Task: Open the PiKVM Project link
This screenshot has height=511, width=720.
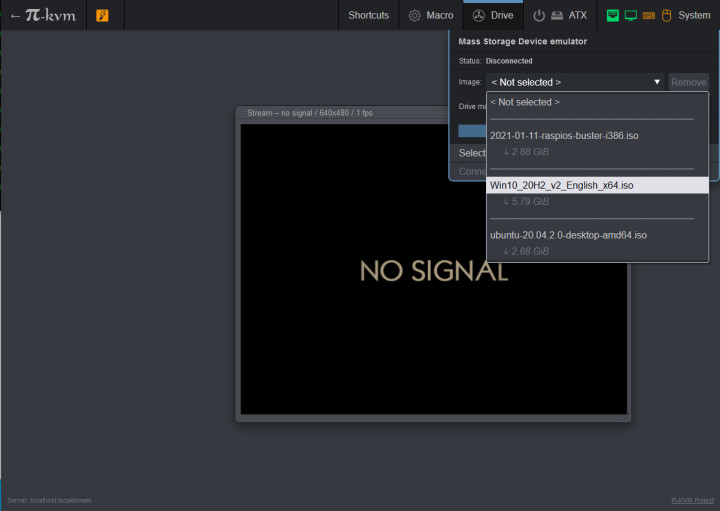Action: [x=691, y=500]
